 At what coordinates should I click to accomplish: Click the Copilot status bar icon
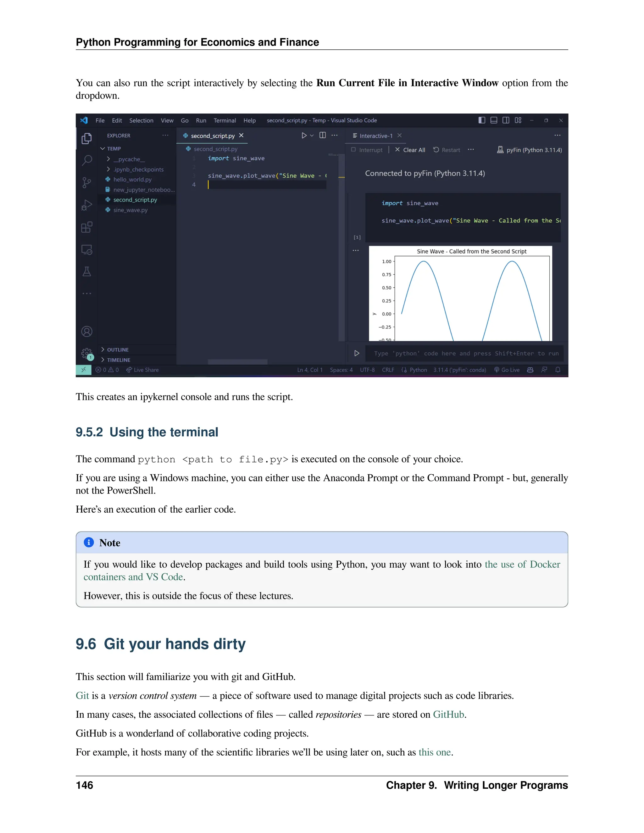[x=530, y=370]
